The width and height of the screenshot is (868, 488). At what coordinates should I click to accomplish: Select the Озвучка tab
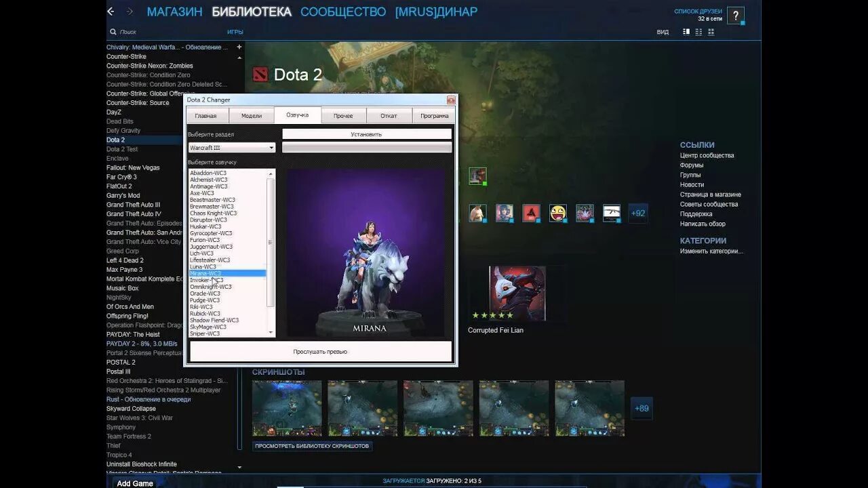[x=297, y=115]
